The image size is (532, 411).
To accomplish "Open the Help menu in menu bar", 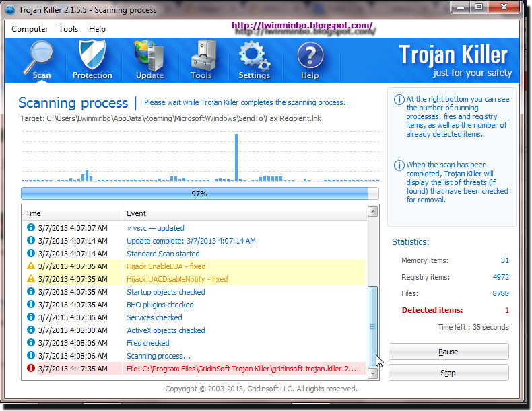I will (97, 29).
